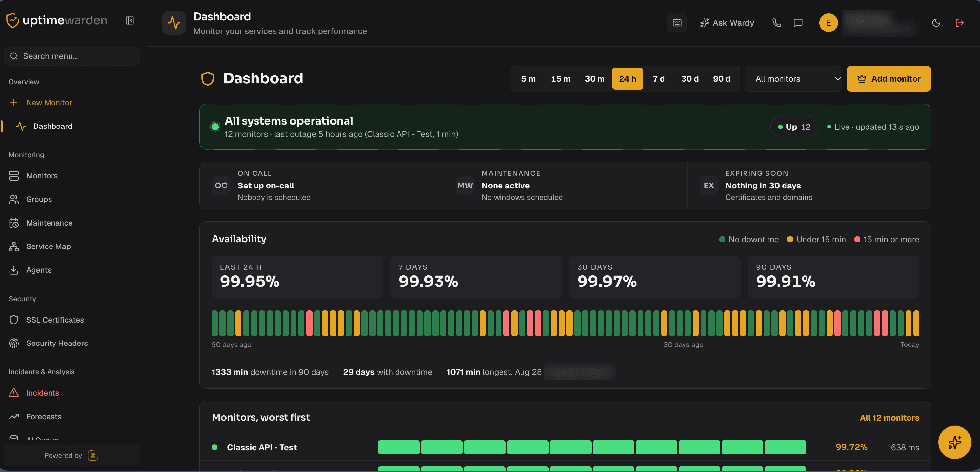Select the 15 m time range
The image size is (980, 472).
(x=561, y=79)
